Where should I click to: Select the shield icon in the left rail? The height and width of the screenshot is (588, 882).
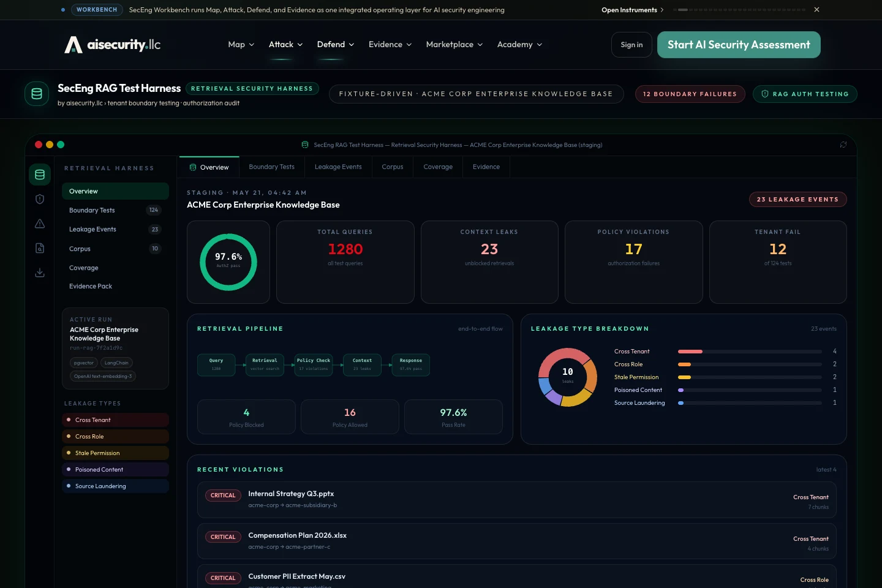point(40,199)
